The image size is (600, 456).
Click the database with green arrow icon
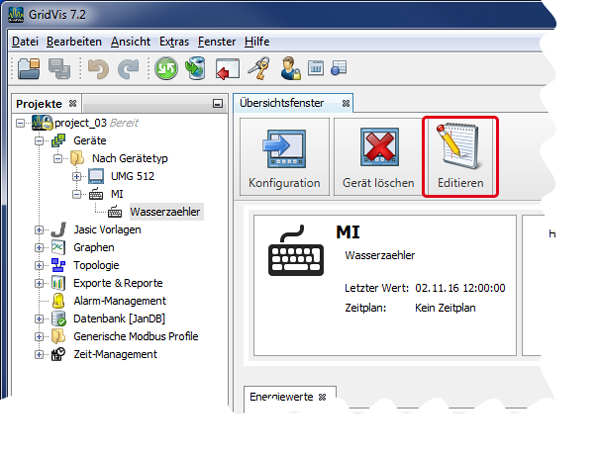(196, 68)
